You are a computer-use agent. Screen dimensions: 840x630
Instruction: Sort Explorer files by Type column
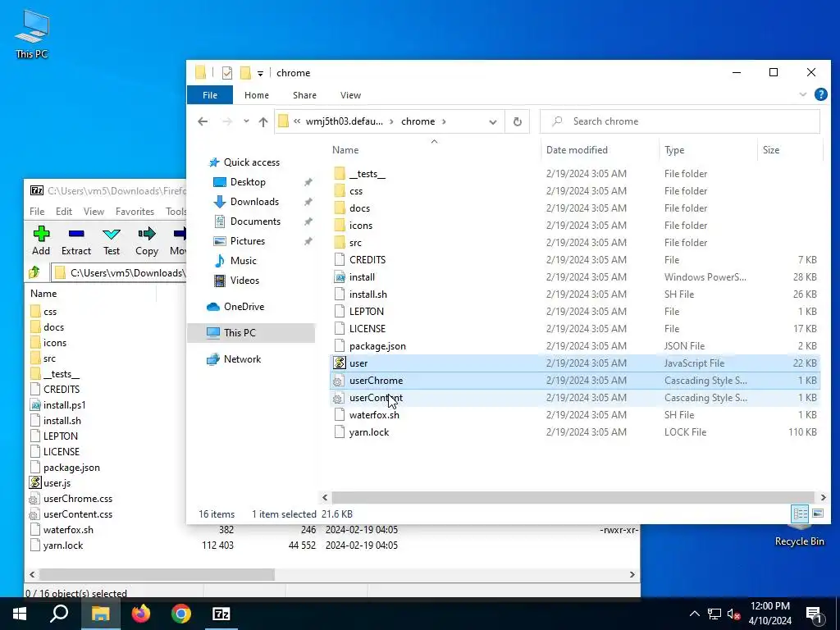tap(708, 150)
